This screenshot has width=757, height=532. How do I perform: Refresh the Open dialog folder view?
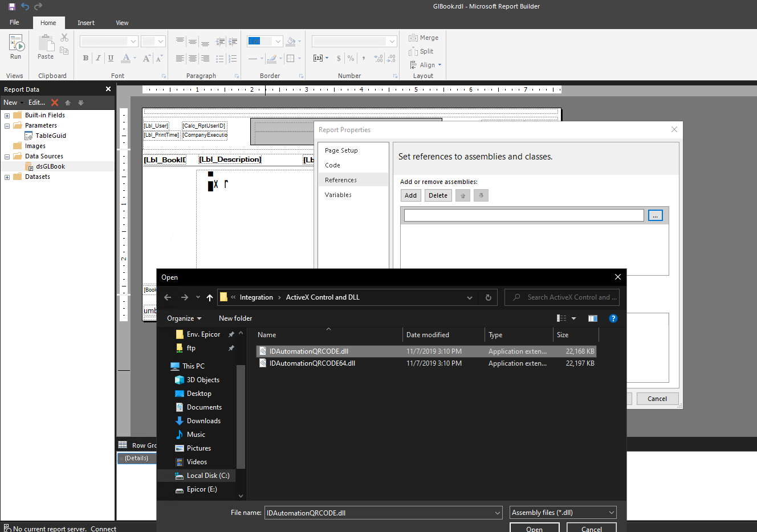(488, 297)
